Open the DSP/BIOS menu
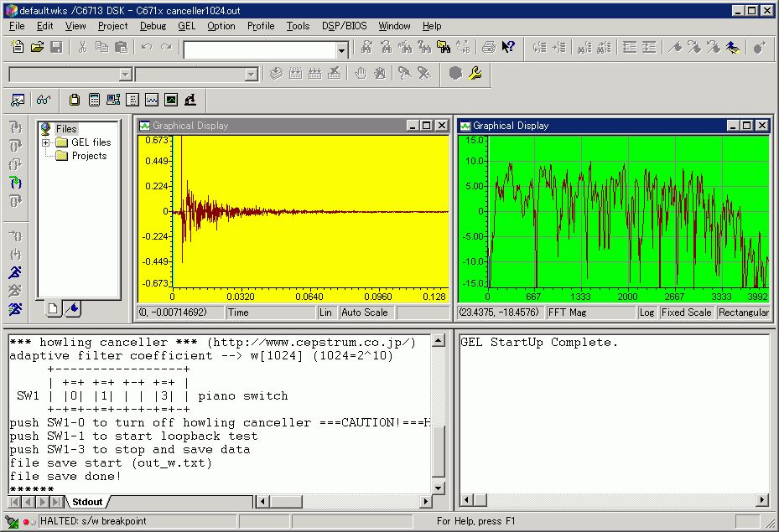This screenshot has height=532, width=779. (344, 26)
